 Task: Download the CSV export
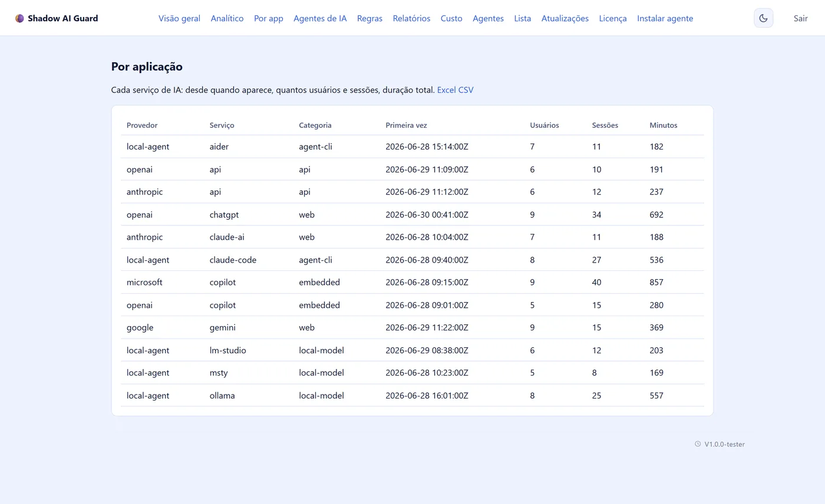tap(466, 90)
